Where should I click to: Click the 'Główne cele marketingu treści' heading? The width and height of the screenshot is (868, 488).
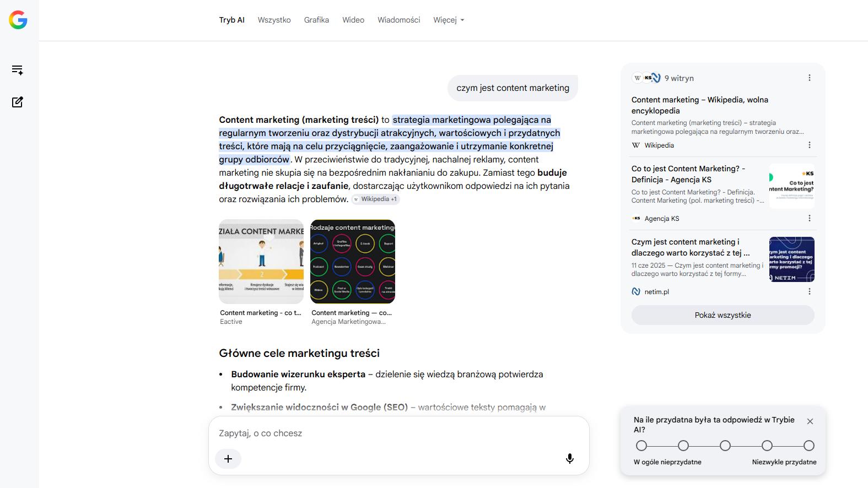coord(299,353)
